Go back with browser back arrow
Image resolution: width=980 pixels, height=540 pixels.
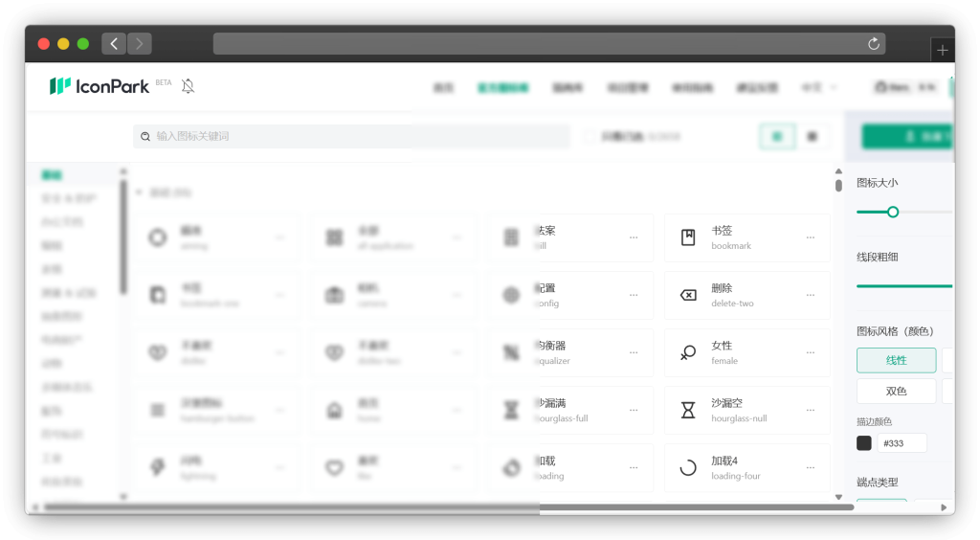tap(115, 44)
